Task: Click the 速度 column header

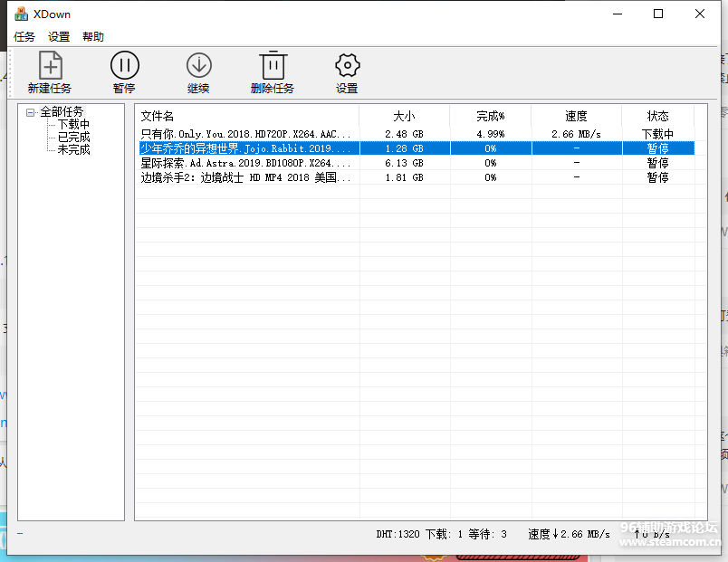Action: [576, 116]
